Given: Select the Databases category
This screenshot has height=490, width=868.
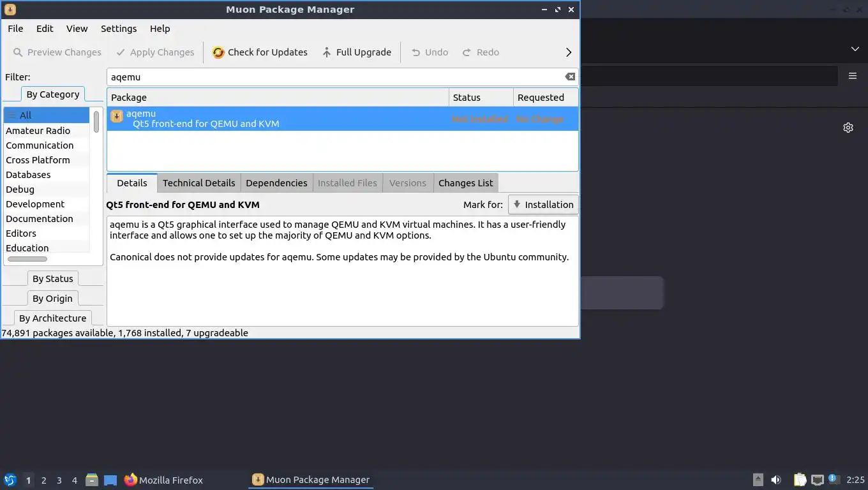Looking at the screenshot, I should point(47,175).
